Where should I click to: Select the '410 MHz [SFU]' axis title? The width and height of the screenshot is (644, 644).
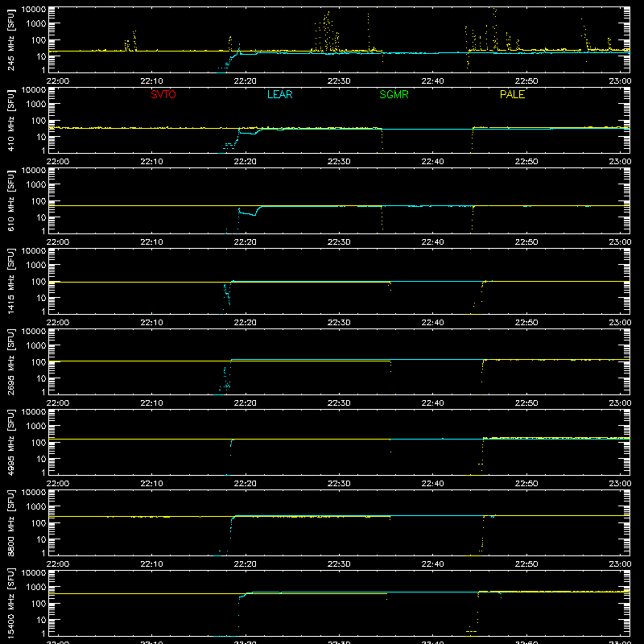click(x=11, y=120)
